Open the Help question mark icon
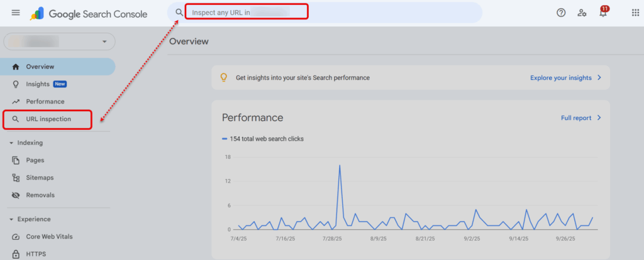Image resolution: width=644 pixels, height=260 pixels. pos(561,13)
